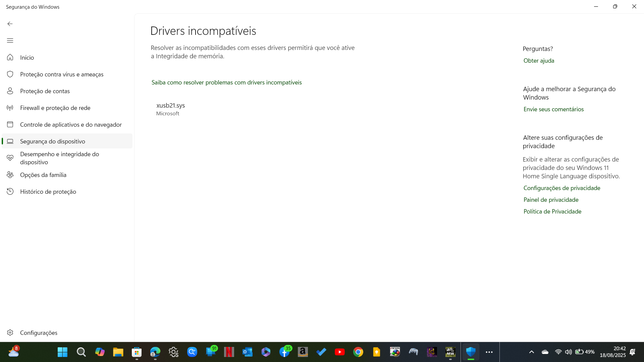This screenshot has height=362, width=644.
Task: Click Saiba como resolver problemas link
Action: click(x=226, y=82)
